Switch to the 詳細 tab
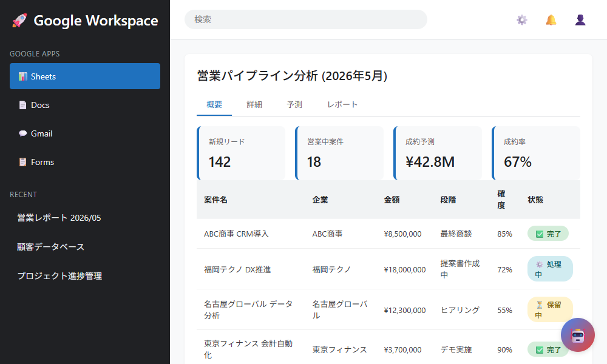Screen dimensions: 607x364 (254, 104)
